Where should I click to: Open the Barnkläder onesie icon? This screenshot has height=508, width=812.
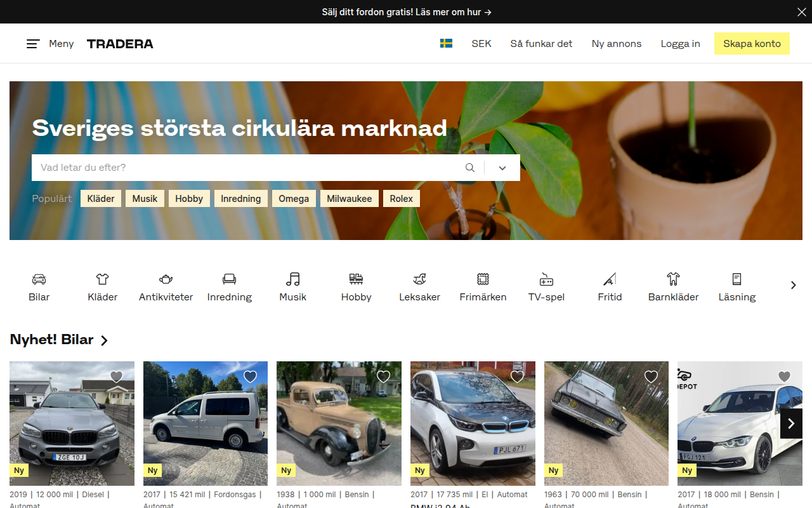click(674, 279)
